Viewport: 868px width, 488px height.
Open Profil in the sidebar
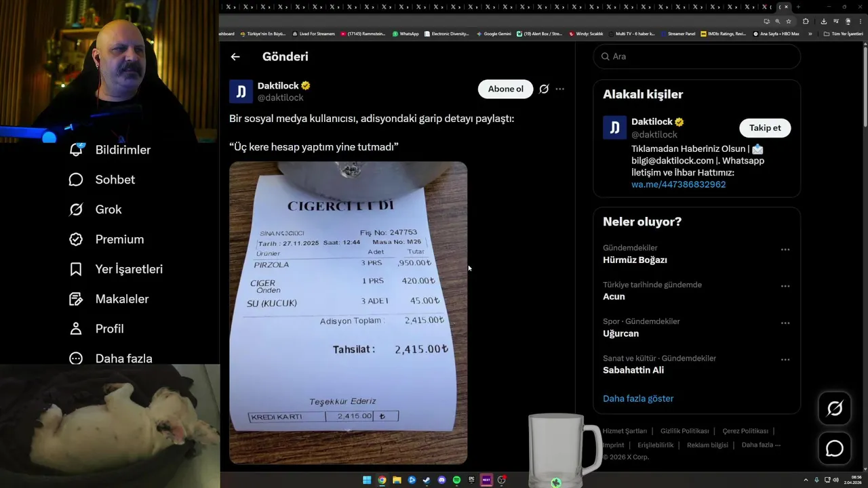click(96, 329)
